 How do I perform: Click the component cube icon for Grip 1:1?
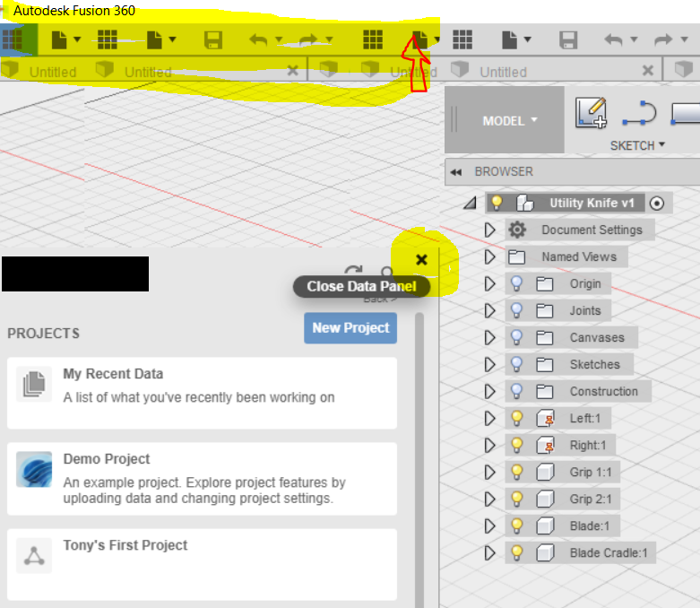tap(545, 473)
